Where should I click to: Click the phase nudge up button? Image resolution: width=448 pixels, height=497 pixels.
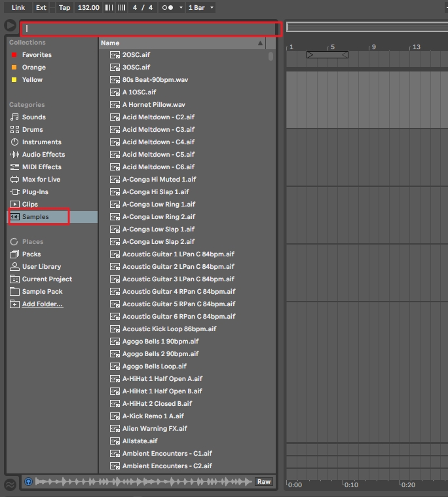(x=121, y=8)
